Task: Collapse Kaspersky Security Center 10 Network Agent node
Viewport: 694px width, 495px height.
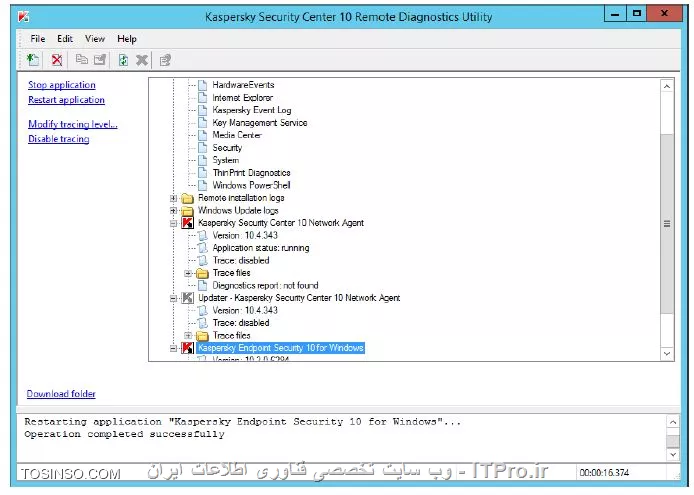Action: tap(174, 223)
